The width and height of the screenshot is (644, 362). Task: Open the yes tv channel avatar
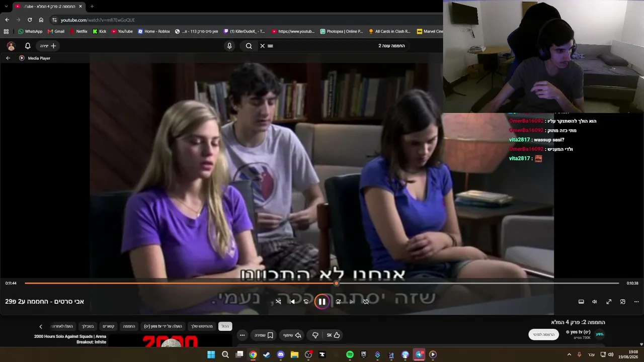click(x=600, y=334)
